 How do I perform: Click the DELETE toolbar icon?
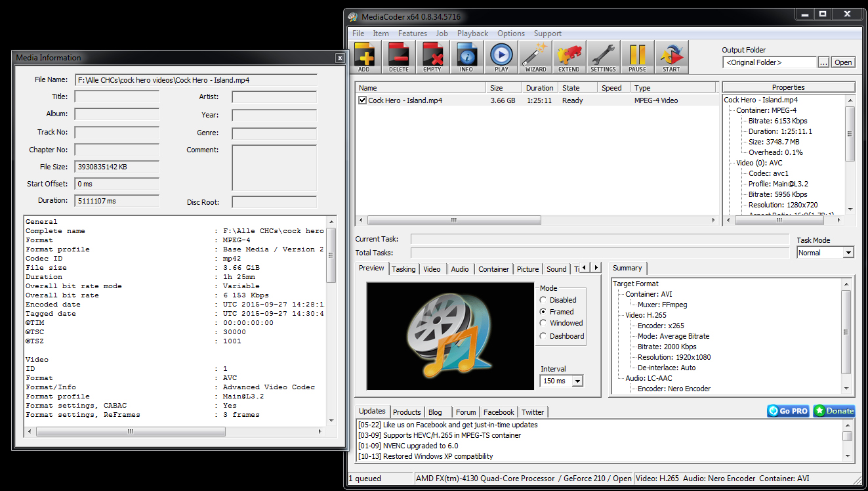click(398, 57)
